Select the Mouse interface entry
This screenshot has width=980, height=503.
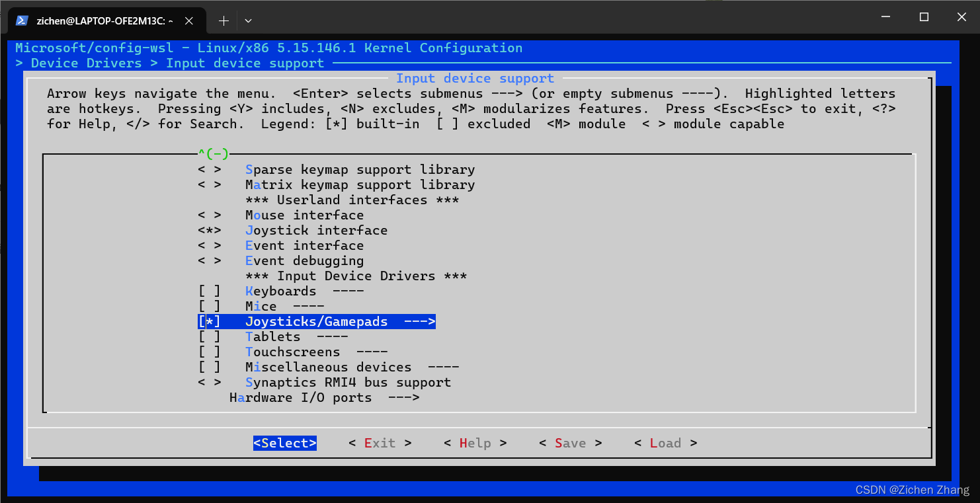304,215
